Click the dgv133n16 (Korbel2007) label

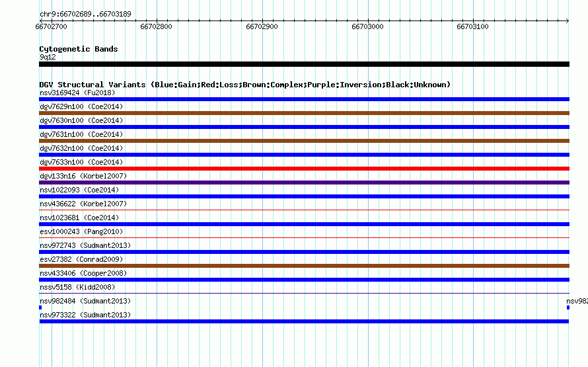point(83,176)
